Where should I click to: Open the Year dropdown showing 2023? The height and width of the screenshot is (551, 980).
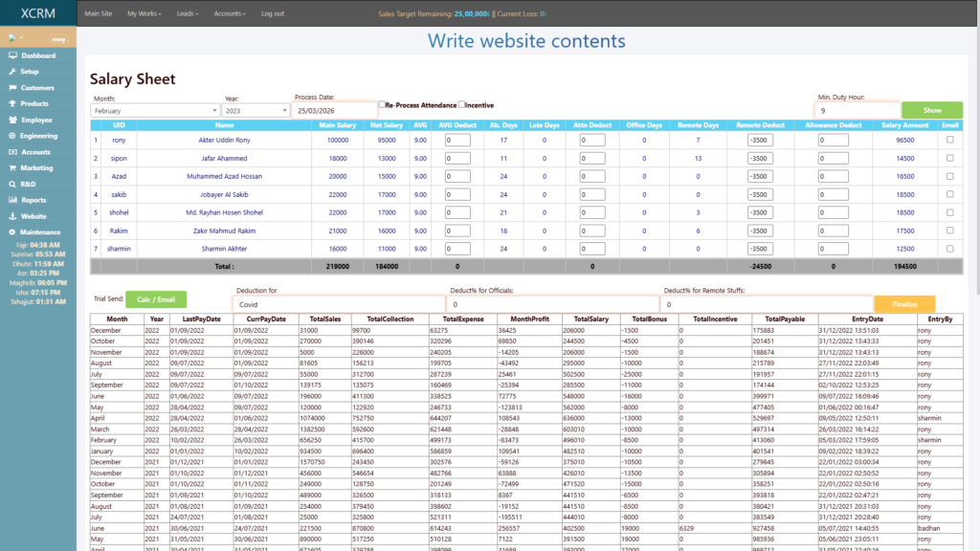coord(254,110)
